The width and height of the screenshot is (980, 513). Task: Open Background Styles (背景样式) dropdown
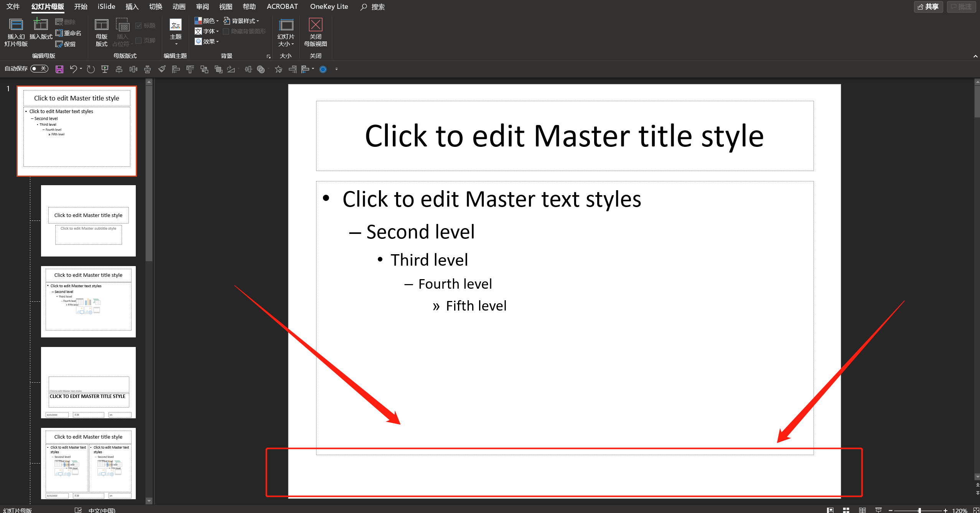coord(241,21)
